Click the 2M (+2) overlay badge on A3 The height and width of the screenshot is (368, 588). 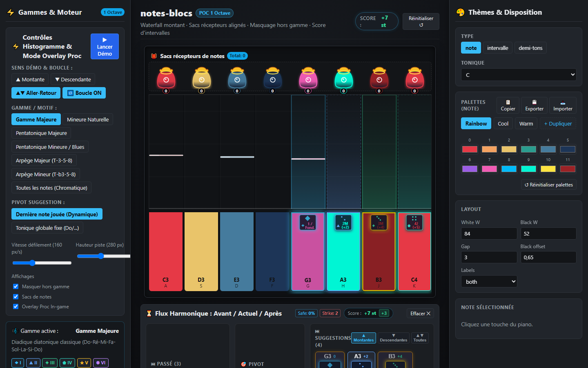pos(343,222)
